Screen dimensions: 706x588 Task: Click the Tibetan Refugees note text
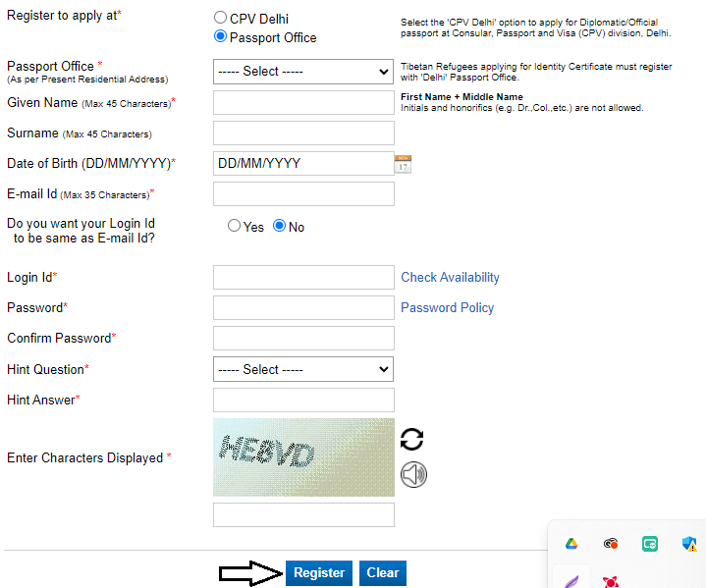click(x=536, y=72)
